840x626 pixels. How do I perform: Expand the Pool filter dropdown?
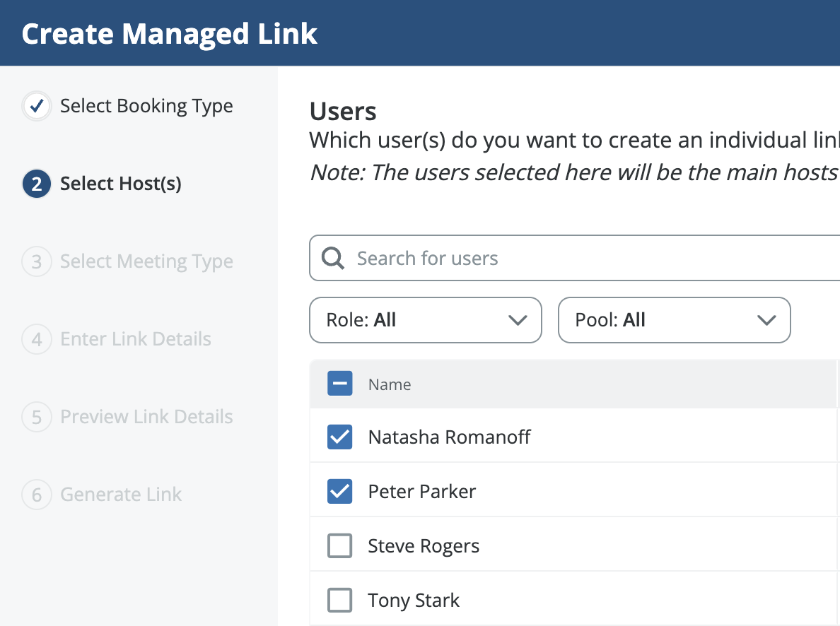point(673,320)
